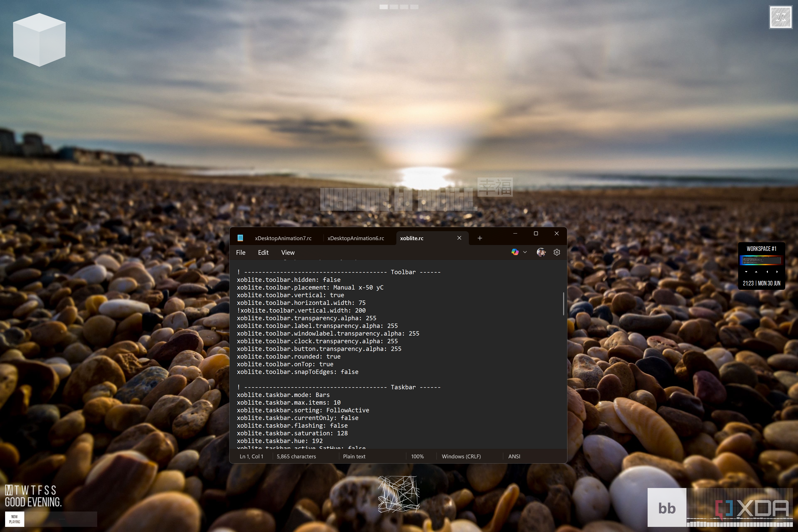This screenshot has width=798, height=532.
Task: Click workspace widget up arrow
Action: (x=756, y=272)
